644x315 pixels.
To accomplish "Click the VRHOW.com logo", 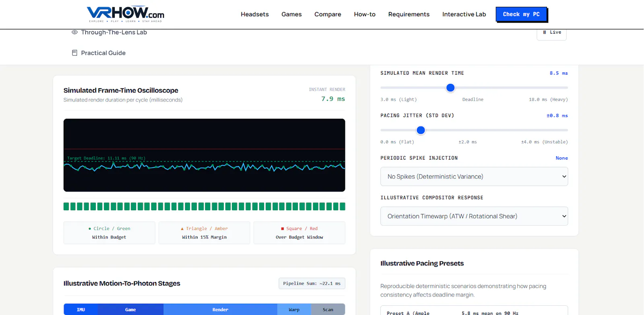I will pyautogui.click(x=126, y=14).
